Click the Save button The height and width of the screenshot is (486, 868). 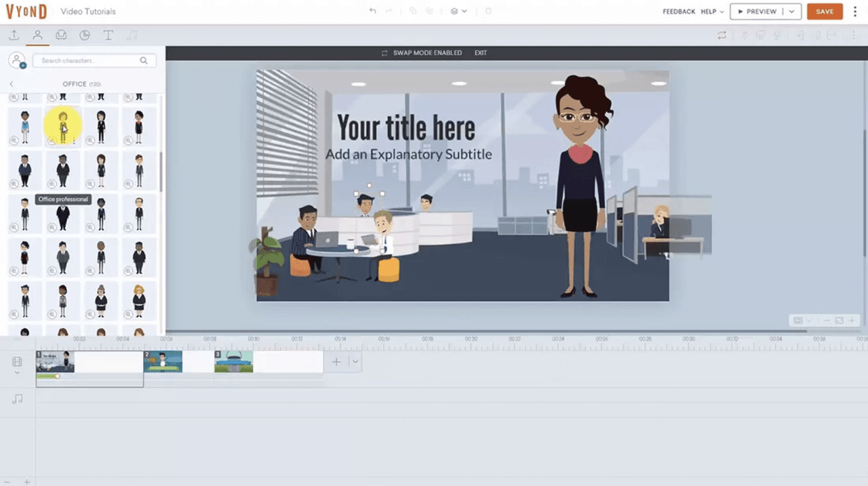pyautogui.click(x=825, y=12)
